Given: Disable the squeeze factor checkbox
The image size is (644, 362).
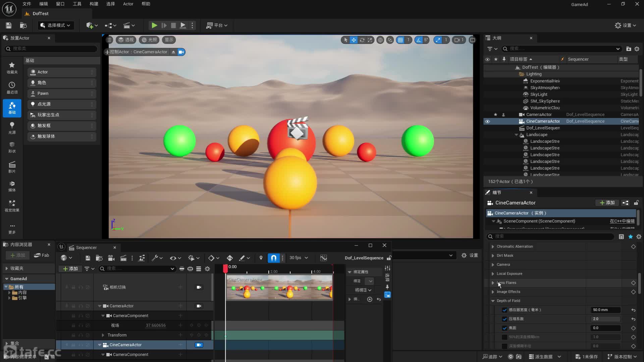Looking at the screenshot, I should point(504,319).
